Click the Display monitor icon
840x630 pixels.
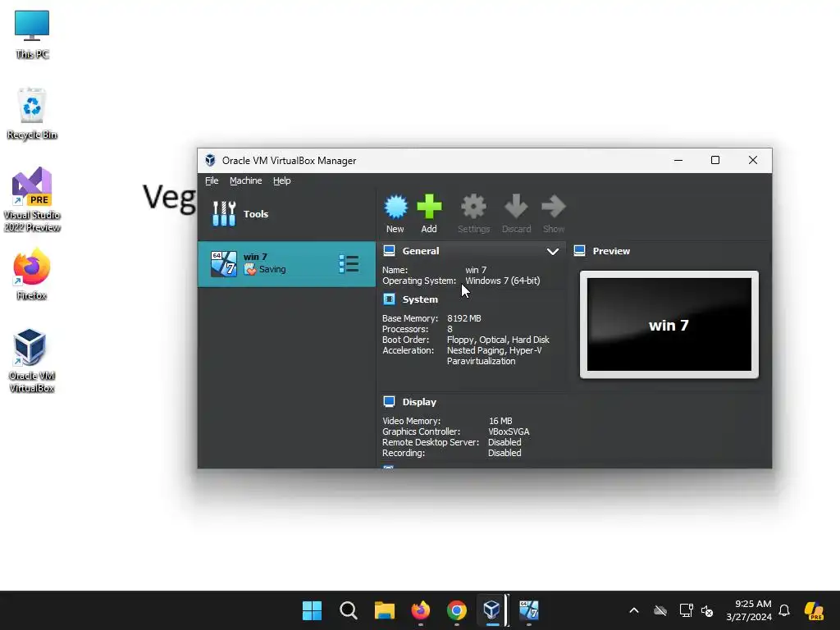390,401
